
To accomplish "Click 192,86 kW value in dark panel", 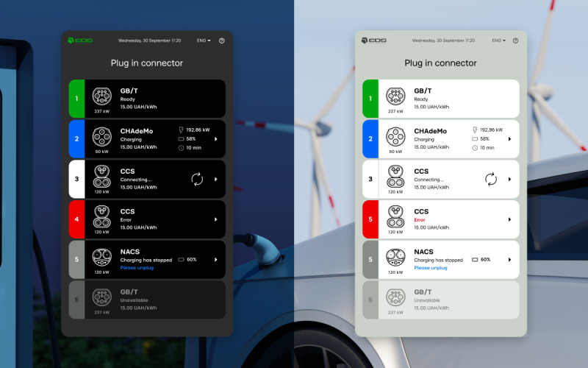I will [x=198, y=130].
